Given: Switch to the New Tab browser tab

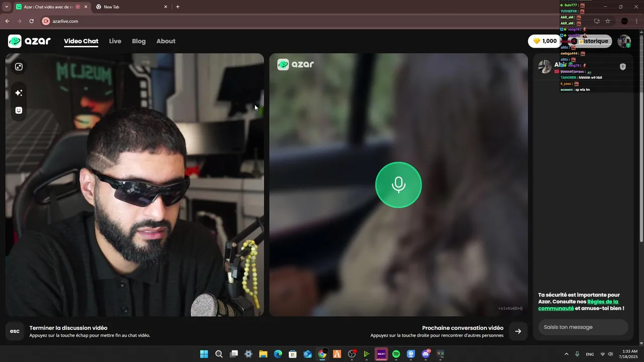Looking at the screenshot, I should (x=131, y=7).
